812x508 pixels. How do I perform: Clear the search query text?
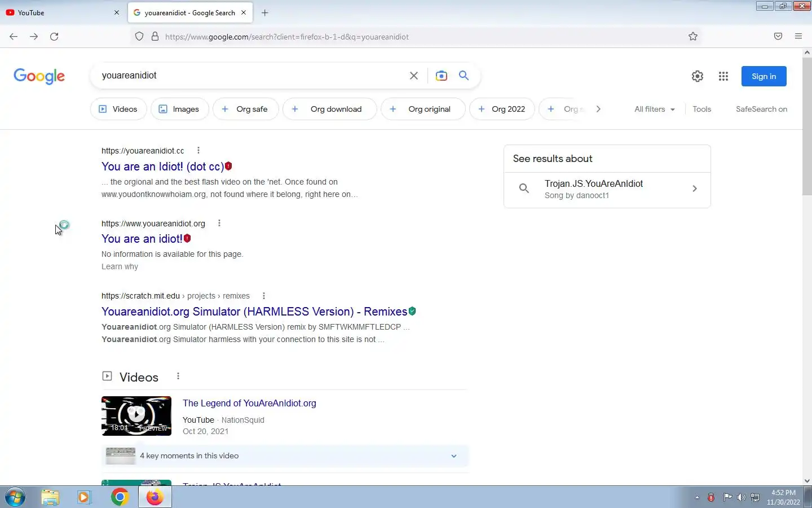[x=414, y=76]
